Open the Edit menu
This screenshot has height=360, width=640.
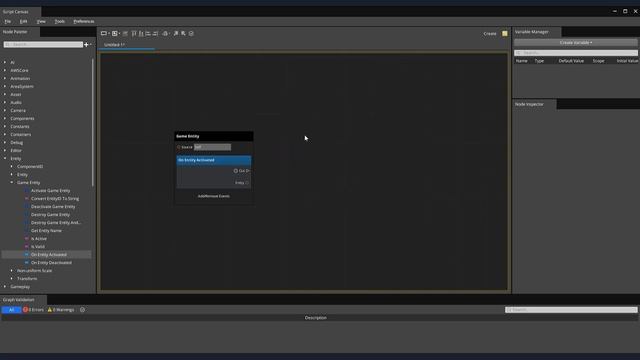23,21
